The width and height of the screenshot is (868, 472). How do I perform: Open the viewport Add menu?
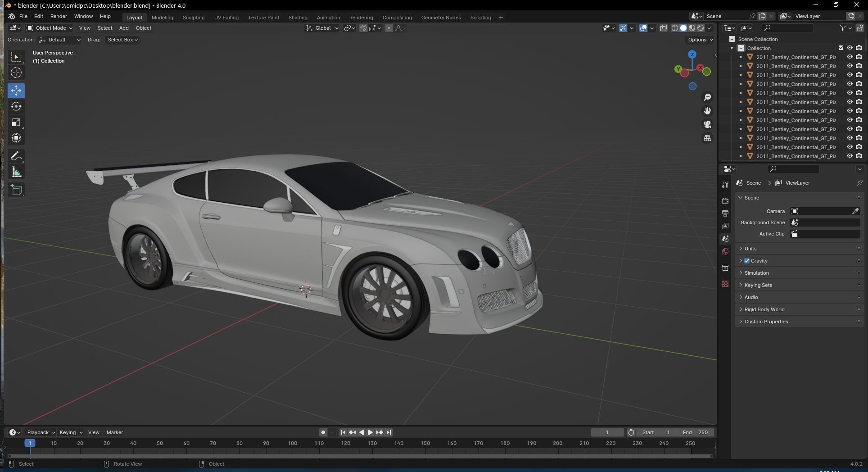point(124,28)
